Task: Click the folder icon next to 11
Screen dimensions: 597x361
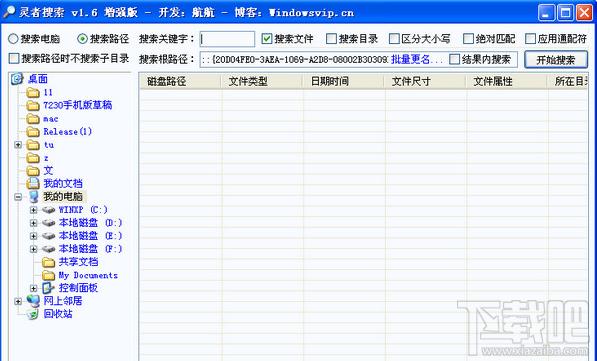Action: (33, 93)
